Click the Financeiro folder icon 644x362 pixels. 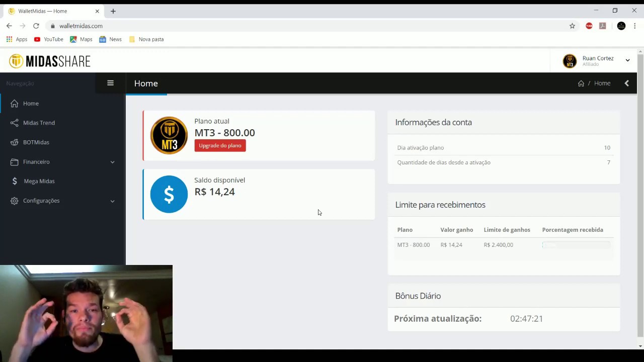(x=14, y=162)
